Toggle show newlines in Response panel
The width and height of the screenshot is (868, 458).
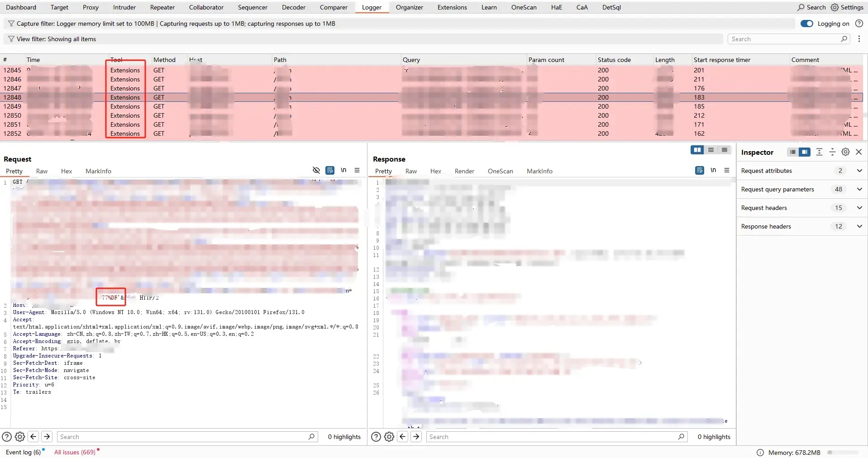pos(713,170)
